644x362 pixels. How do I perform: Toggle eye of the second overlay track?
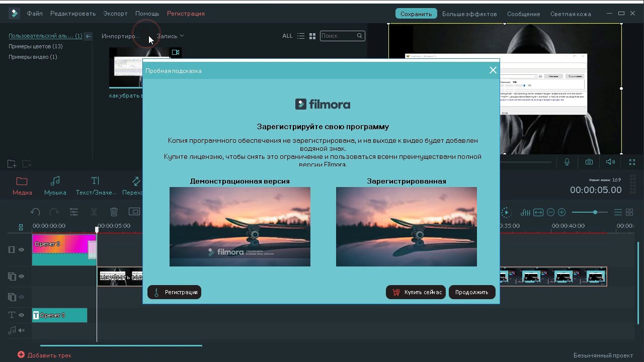click(x=22, y=297)
